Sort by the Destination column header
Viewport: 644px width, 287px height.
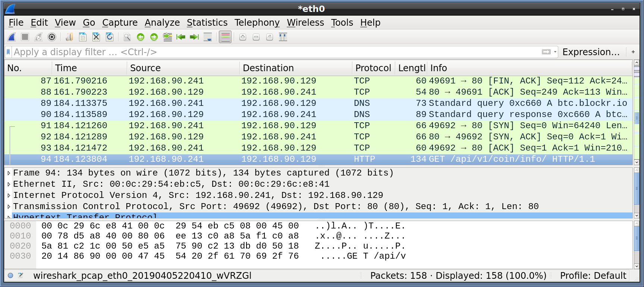[x=296, y=68]
